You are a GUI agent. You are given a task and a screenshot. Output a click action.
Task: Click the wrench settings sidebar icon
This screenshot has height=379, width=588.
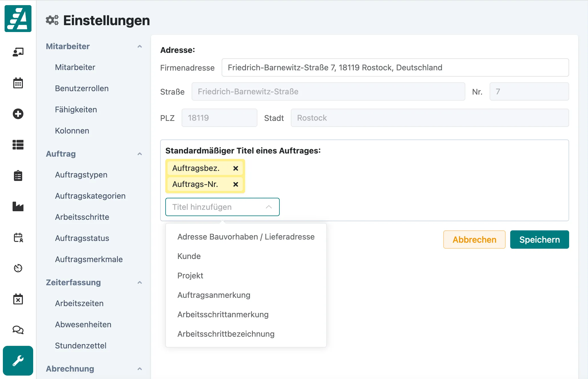tap(18, 361)
